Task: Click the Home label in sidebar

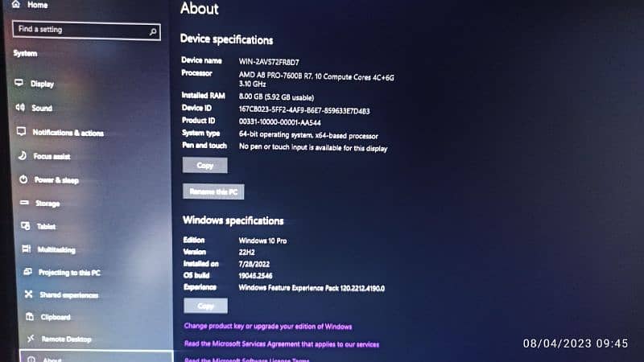Action: [x=37, y=5]
